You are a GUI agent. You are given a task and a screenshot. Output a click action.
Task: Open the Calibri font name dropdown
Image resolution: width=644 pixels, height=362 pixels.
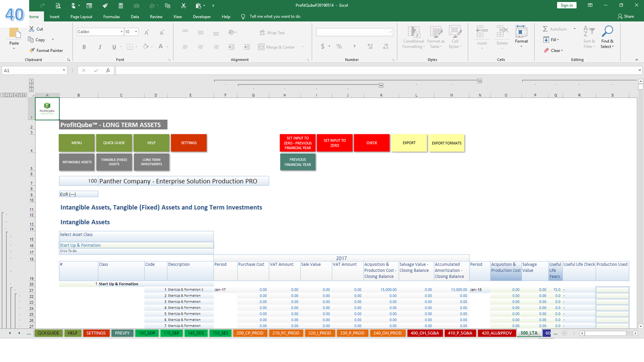click(121, 32)
